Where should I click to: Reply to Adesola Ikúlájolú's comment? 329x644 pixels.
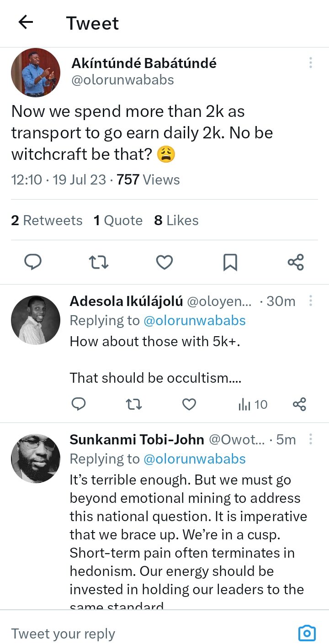(x=79, y=404)
